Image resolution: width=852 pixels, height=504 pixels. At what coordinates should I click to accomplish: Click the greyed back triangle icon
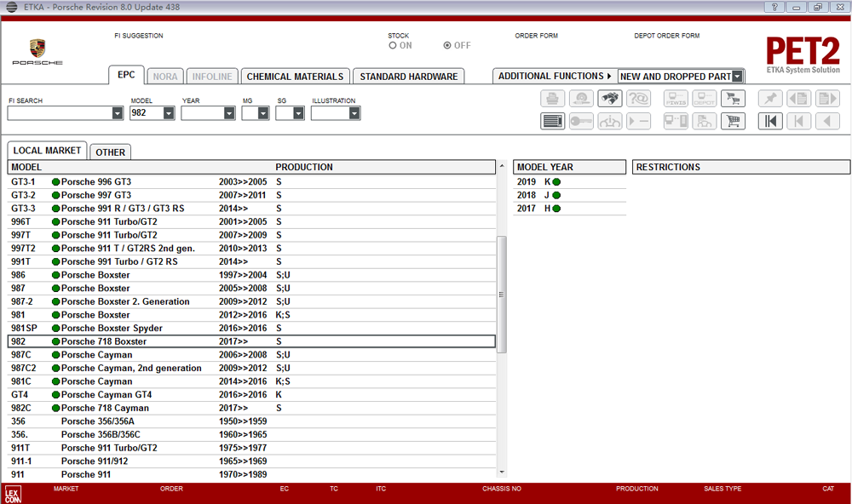[x=827, y=121]
